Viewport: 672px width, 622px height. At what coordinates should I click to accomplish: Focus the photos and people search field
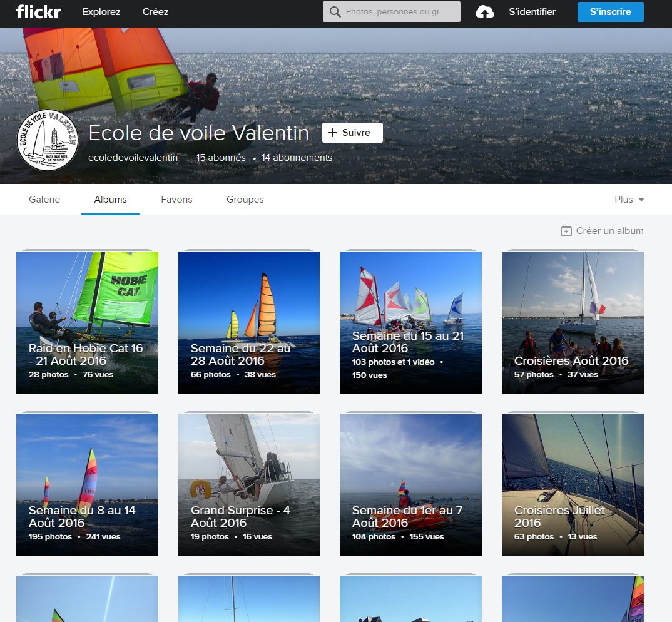392,11
